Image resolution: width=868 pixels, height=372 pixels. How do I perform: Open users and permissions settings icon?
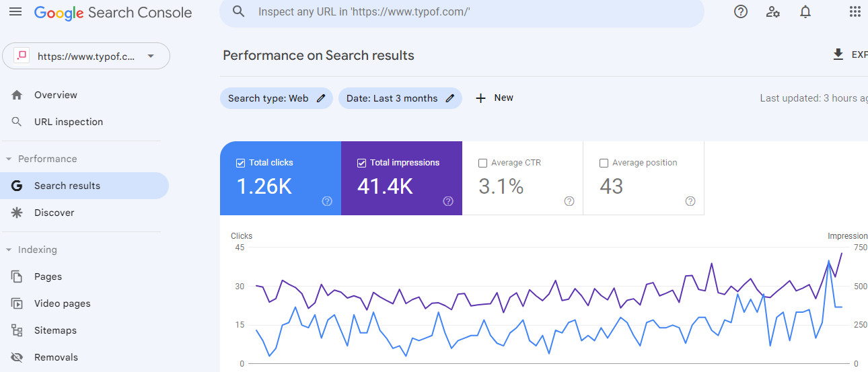[x=773, y=11]
